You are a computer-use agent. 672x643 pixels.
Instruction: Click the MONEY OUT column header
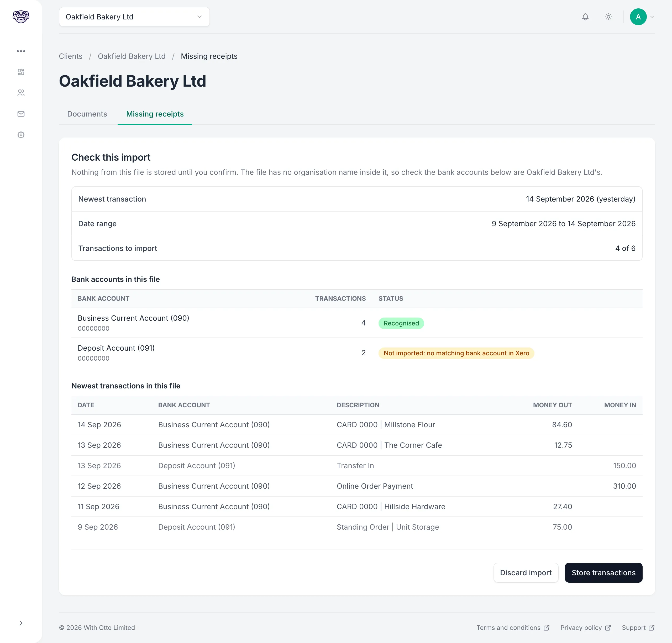(x=552, y=405)
